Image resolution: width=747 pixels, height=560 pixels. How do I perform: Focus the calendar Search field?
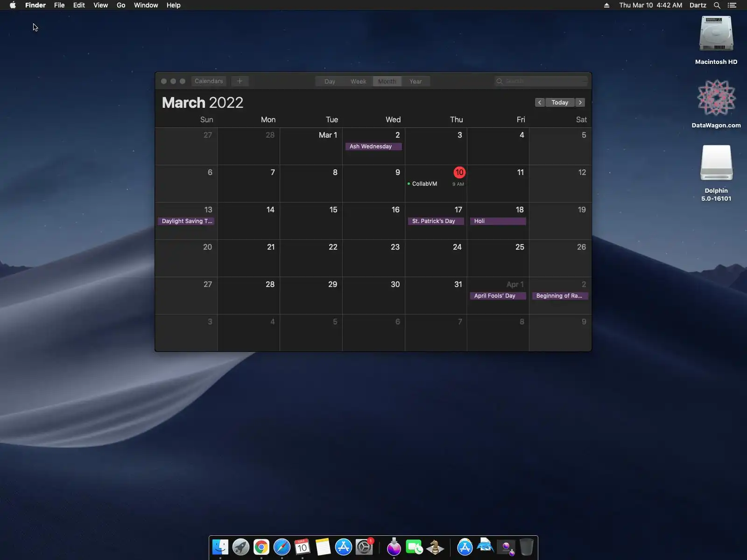click(542, 81)
